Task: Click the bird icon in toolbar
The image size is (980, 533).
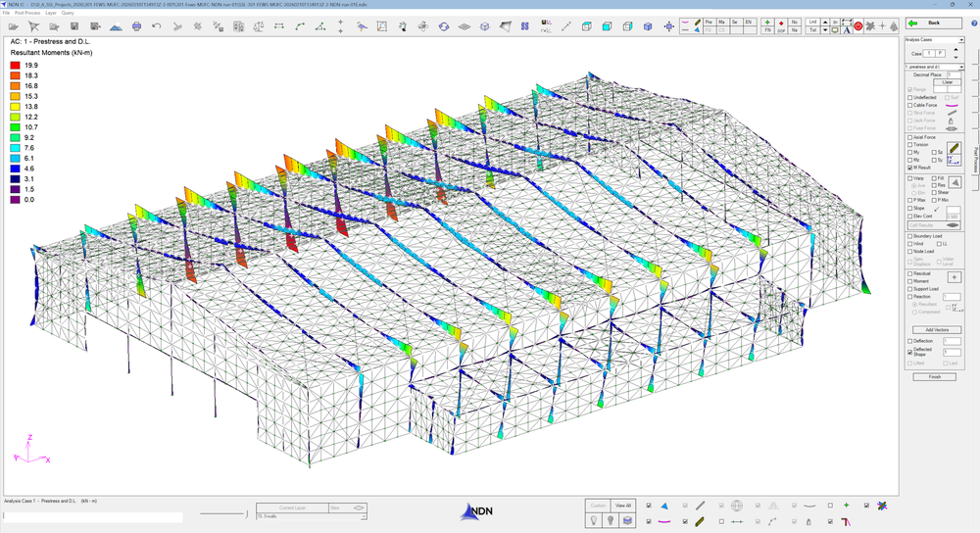Action: tap(362, 26)
